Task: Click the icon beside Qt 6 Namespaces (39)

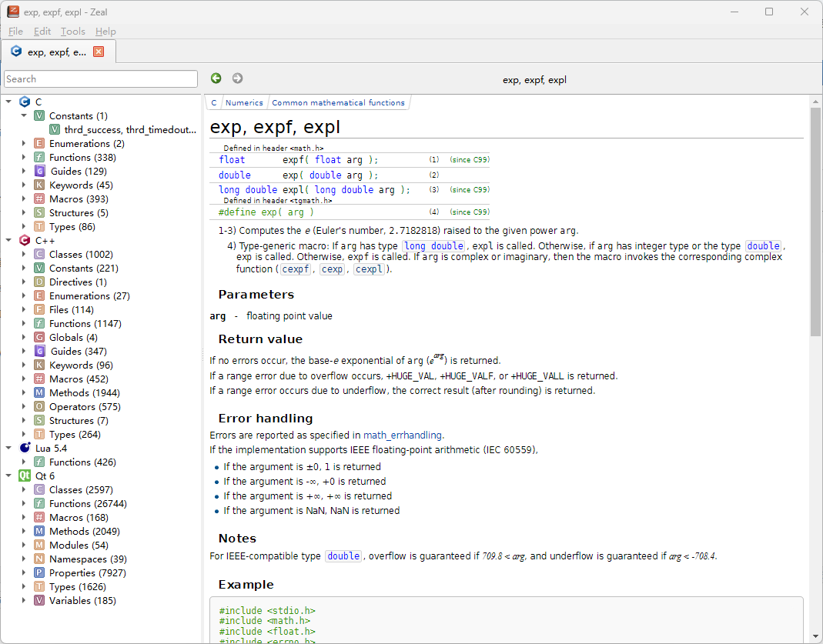Action: [x=39, y=559]
